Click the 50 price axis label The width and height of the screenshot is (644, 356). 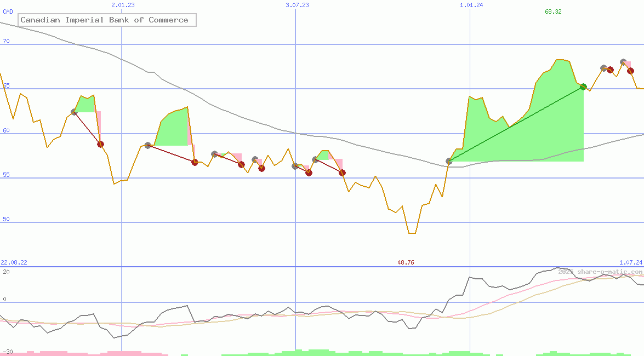6,219
